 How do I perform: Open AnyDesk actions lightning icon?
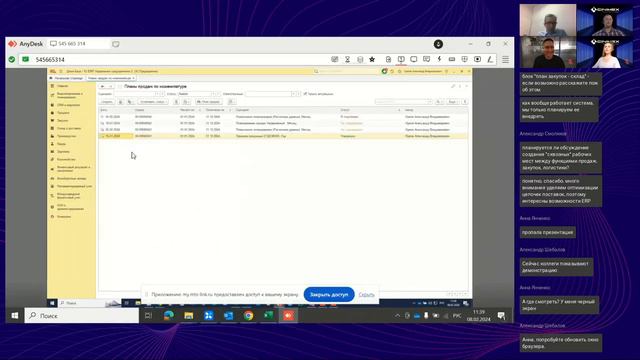click(439, 60)
